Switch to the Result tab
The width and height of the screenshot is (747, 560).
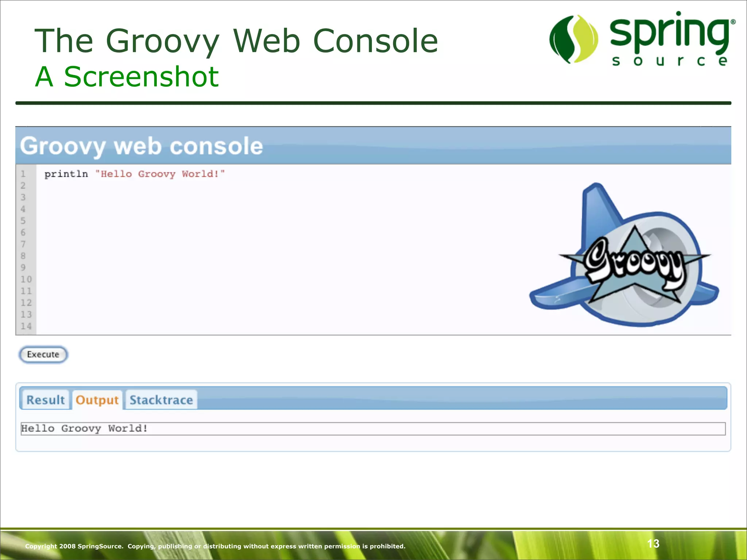click(x=45, y=400)
